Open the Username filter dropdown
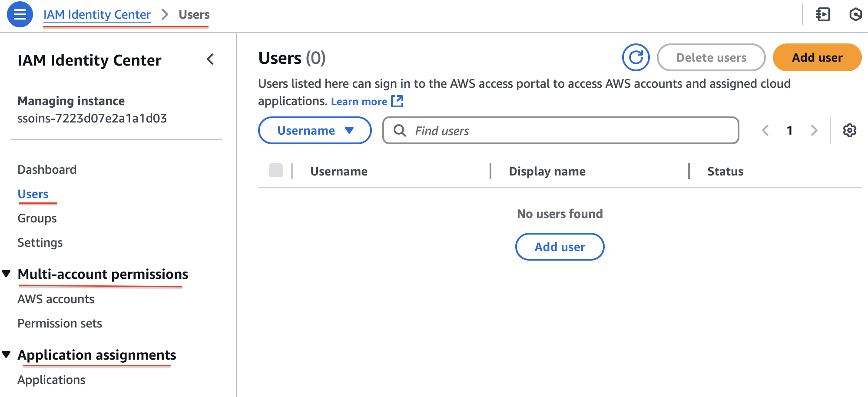868x397 pixels. (315, 130)
